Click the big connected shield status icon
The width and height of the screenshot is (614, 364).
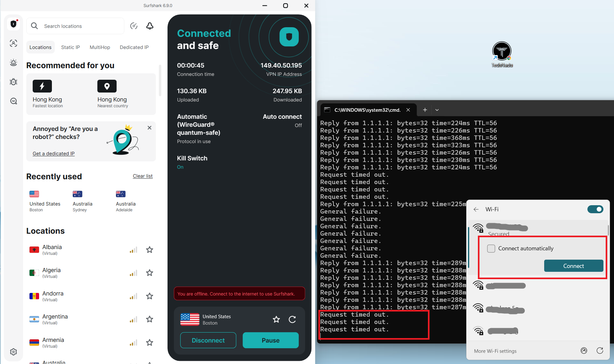coord(289,37)
